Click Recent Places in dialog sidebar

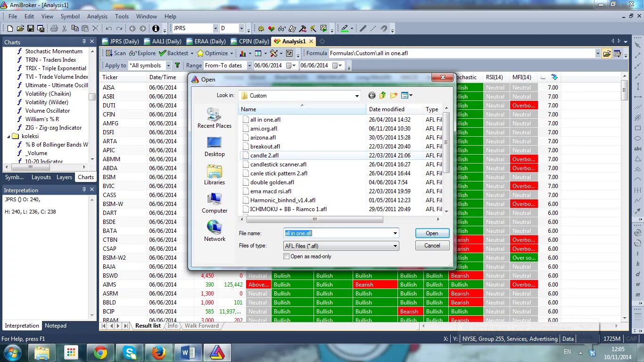[215, 118]
